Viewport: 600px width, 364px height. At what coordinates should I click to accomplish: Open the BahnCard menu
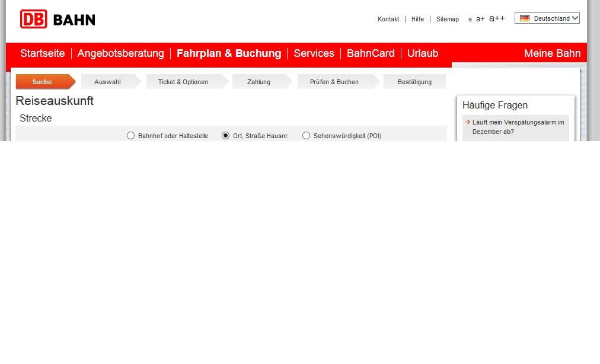(371, 53)
